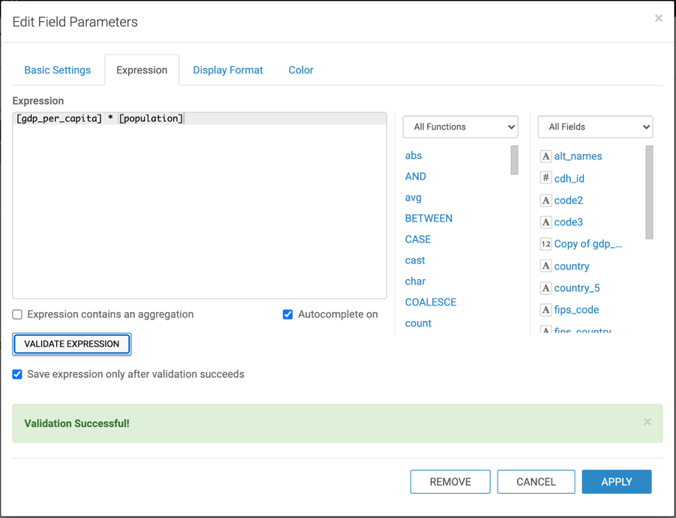This screenshot has height=518, width=676.
Task: Click the type icon beside country field
Action: [x=545, y=266]
